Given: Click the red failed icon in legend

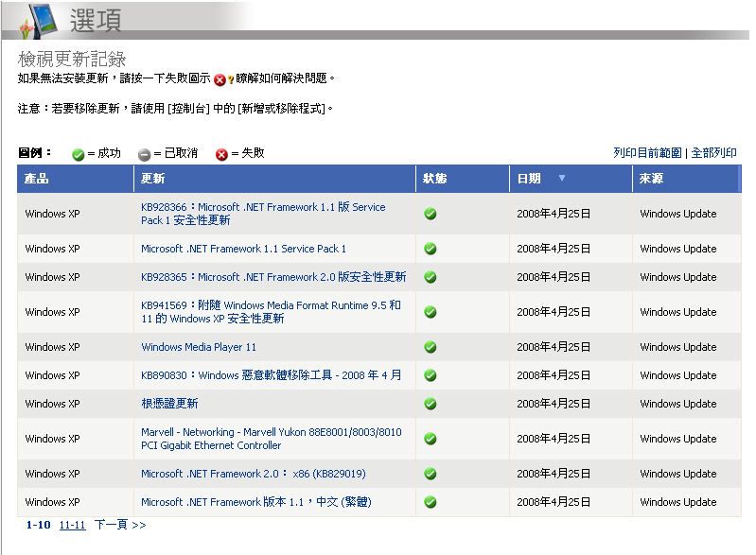Looking at the screenshot, I should tap(221, 154).
